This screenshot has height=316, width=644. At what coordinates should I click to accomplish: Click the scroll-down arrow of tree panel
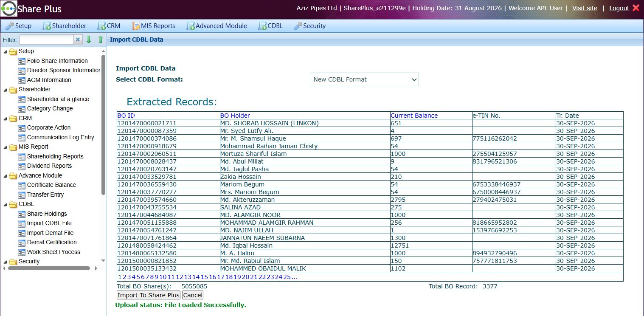point(103,261)
